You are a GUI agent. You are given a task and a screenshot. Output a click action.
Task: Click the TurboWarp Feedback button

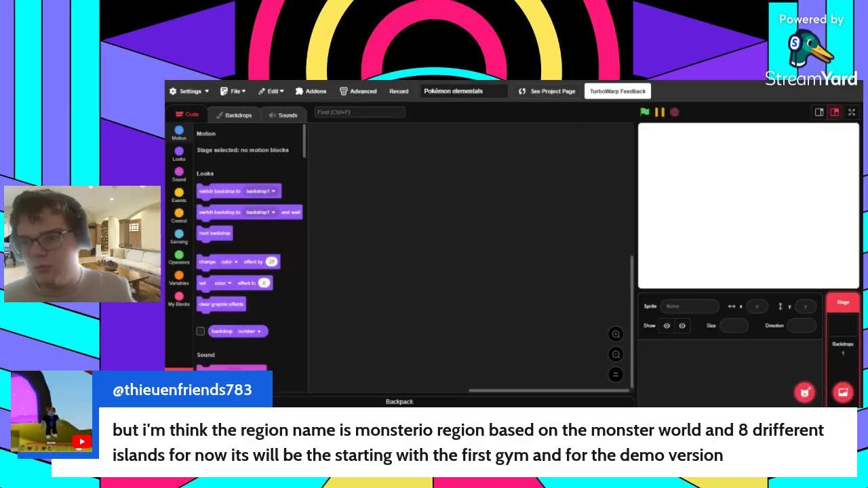coord(617,91)
